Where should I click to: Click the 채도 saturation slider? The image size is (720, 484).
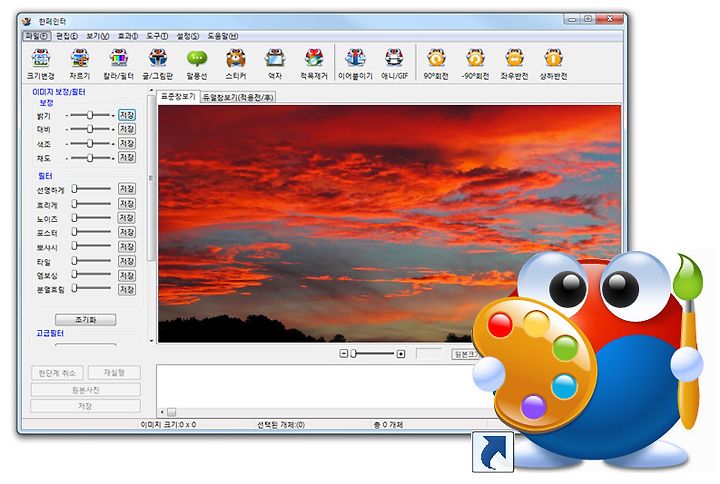[x=90, y=158]
